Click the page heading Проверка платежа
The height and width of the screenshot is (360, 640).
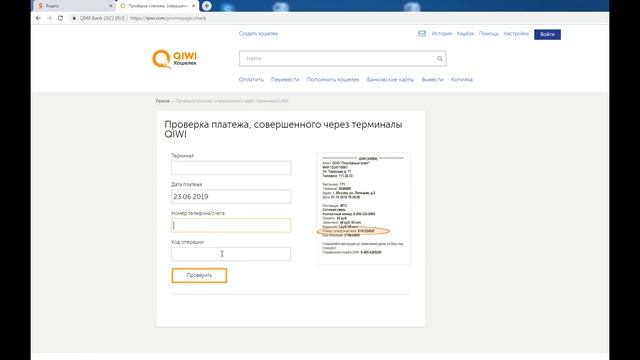(283, 129)
